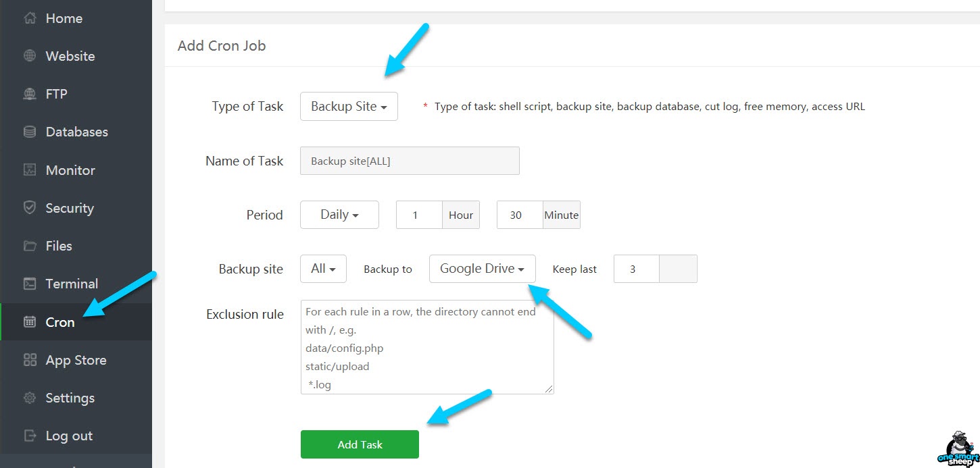Open the App Store menu item

click(76, 360)
